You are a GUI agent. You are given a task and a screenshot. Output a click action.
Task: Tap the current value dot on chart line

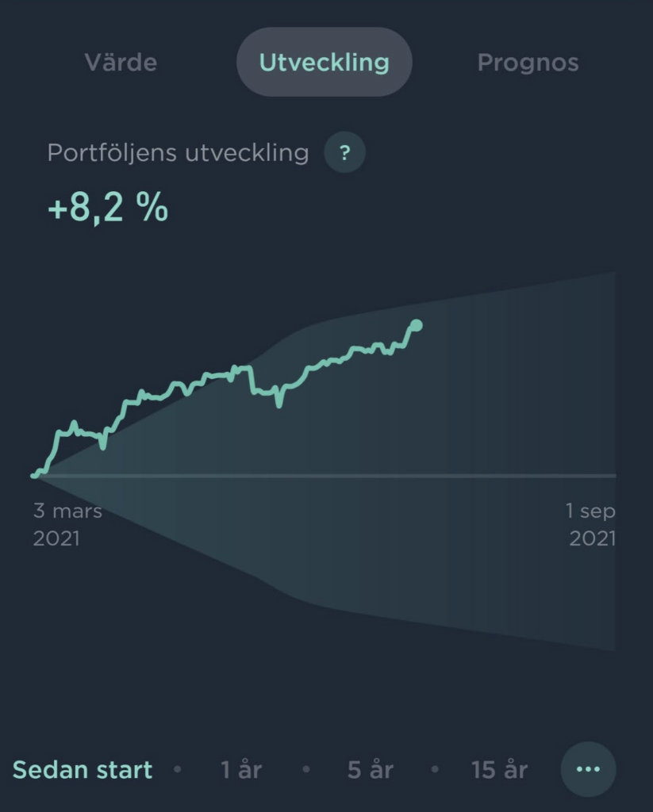tap(416, 325)
